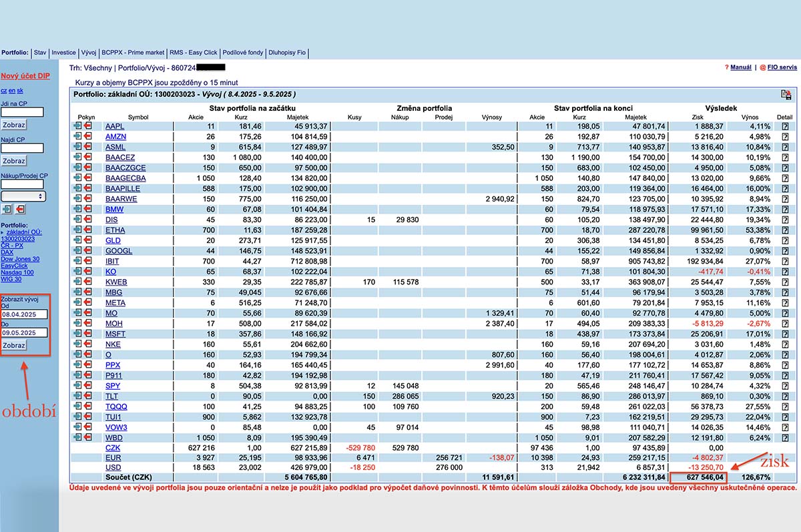Click the Najdi CP input field
The image size is (801, 532).
click(x=23, y=148)
